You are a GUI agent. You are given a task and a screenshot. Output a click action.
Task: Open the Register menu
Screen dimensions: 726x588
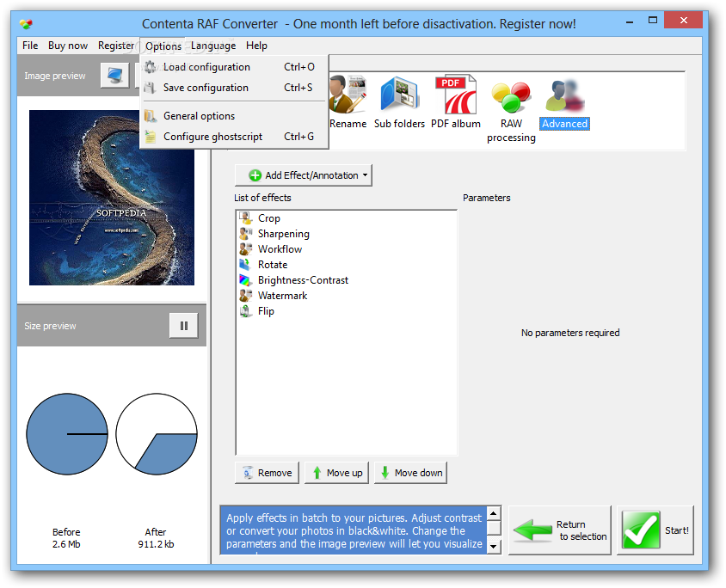pyautogui.click(x=116, y=46)
